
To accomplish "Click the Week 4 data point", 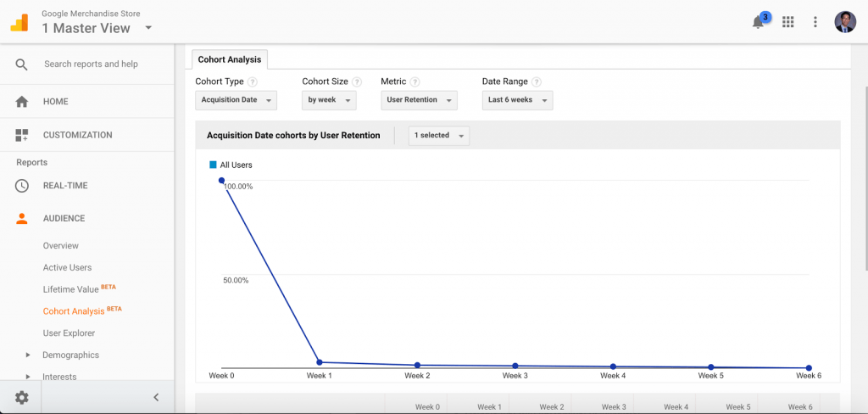I will (x=614, y=366).
